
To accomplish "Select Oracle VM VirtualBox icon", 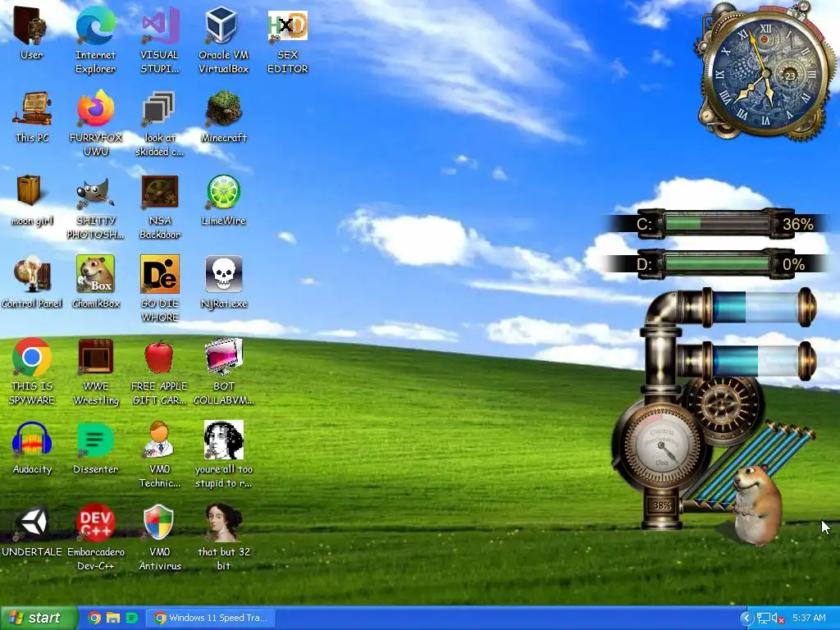I will (x=223, y=25).
